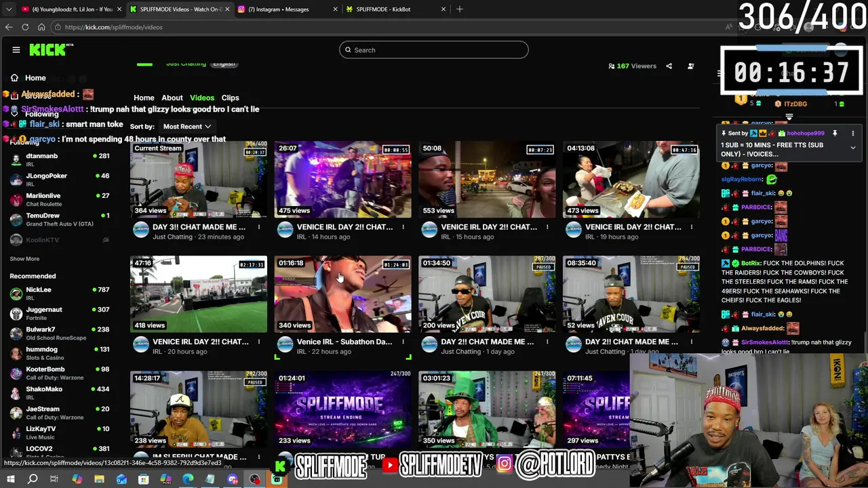This screenshot has width=868, height=488.
Task: Open LizKayTV recommended channel
Action: (x=60, y=432)
